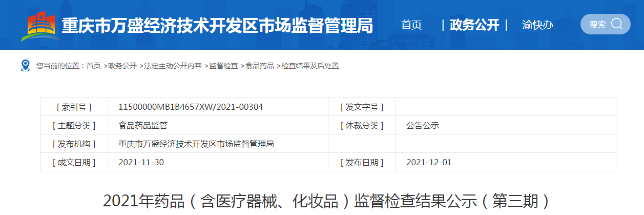Select the publish date 2021-12-01

429,162
